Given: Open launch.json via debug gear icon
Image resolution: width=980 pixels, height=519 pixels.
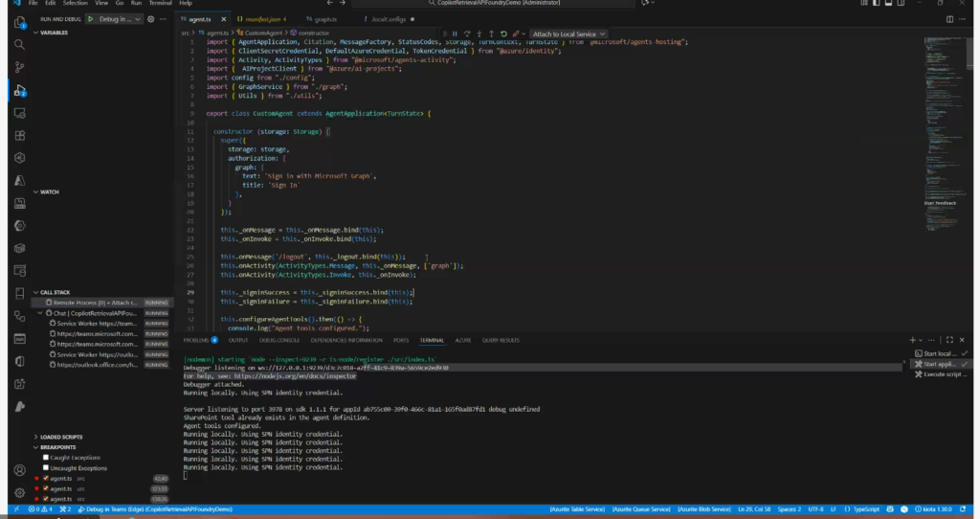Looking at the screenshot, I should pyautogui.click(x=150, y=19).
